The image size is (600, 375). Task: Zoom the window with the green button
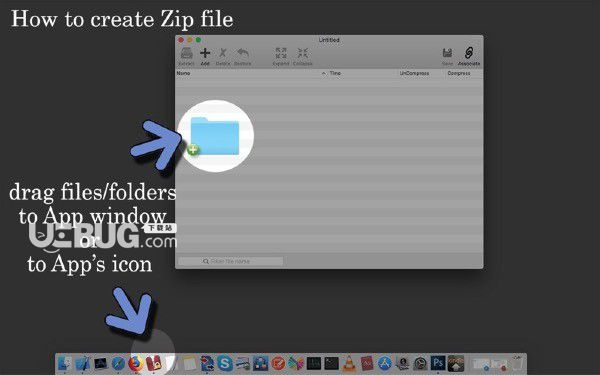pos(198,40)
